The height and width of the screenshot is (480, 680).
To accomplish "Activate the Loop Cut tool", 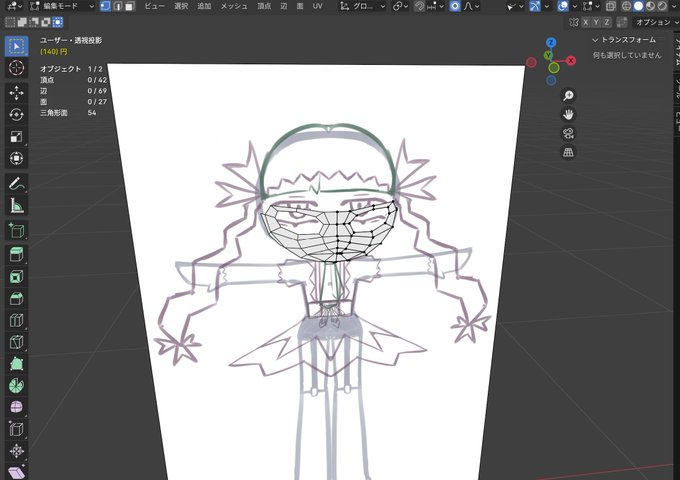I will (16, 320).
